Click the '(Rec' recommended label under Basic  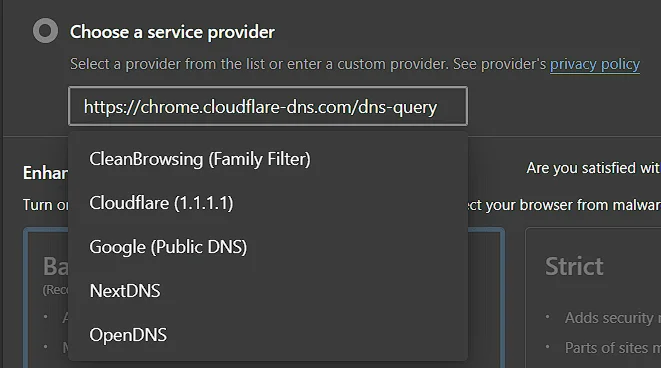pos(56,290)
